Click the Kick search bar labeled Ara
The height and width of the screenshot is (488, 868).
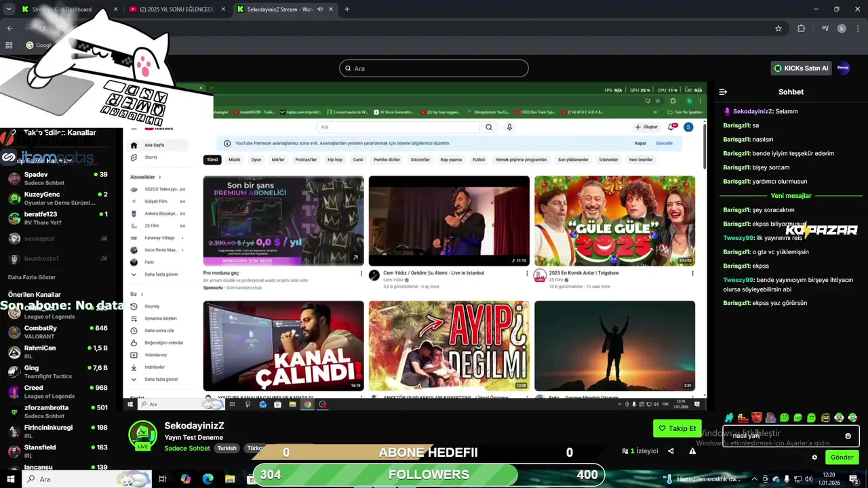coord(434,68)
